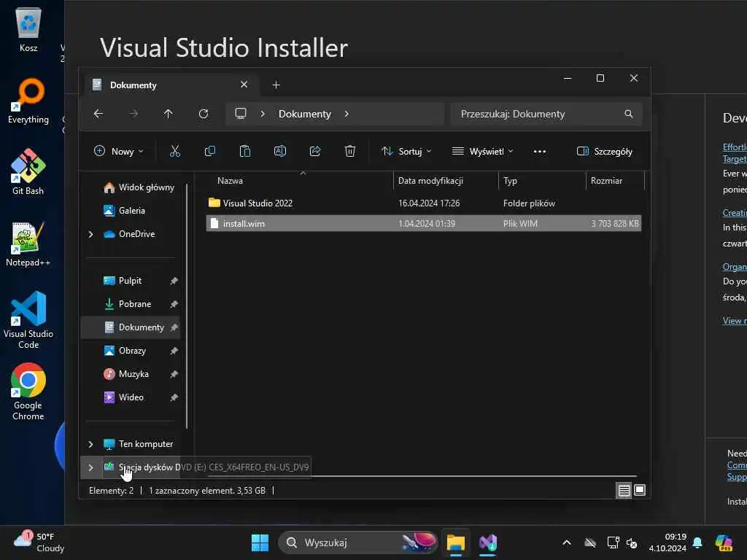Click the Copy icon in toolbar
The image size is (747, 560).
209,152
